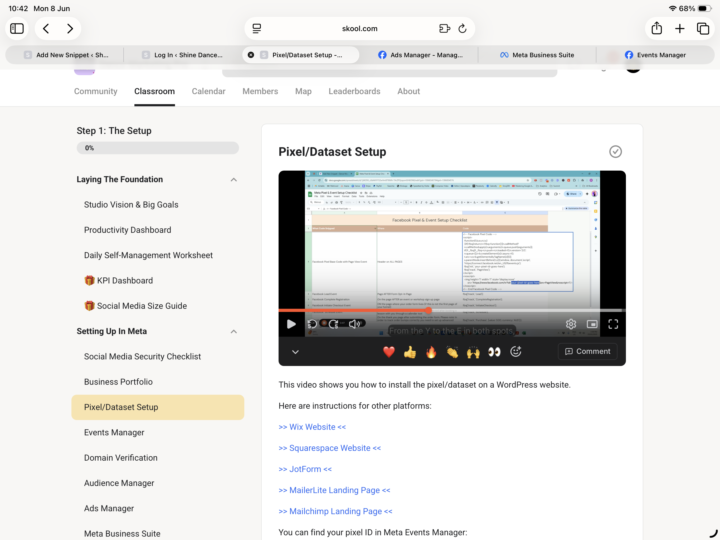The image size is (720, 540).
Task: React with the heart emoji
Action: click(x=388, y=352)
